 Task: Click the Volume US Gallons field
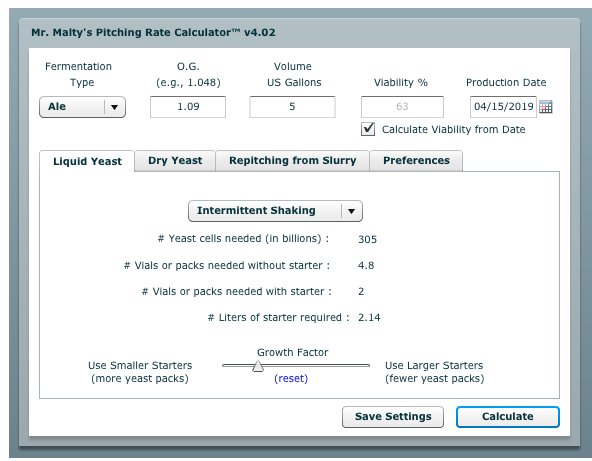pos(292,107)
